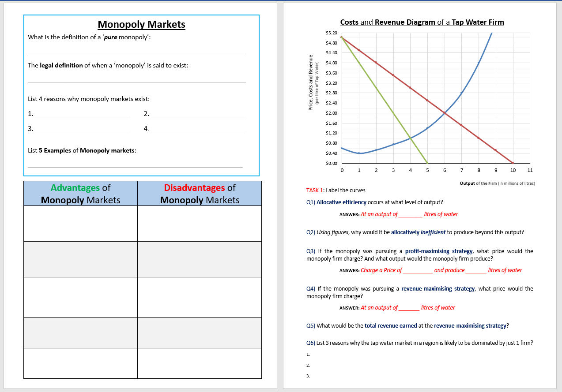Select the Costs and Revenue Diagram title
Viewport: 562px width, 392px height.
click(422, 22)
